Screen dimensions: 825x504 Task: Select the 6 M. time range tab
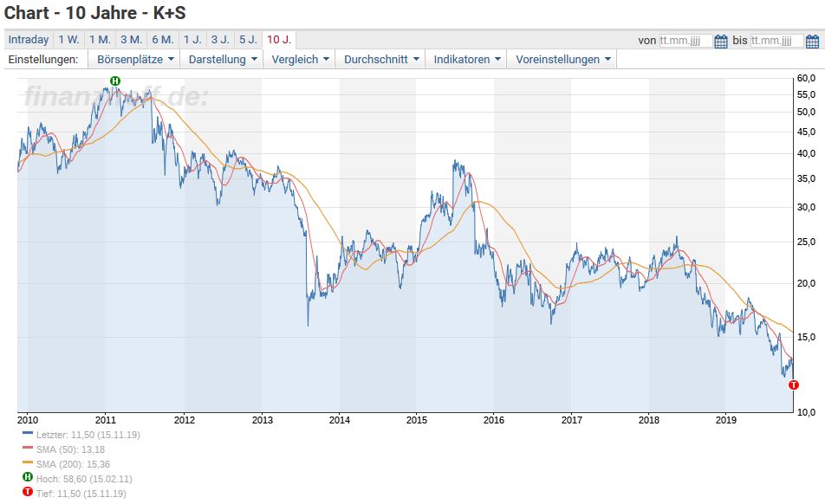pyautogui.click(x=163, y=40)
